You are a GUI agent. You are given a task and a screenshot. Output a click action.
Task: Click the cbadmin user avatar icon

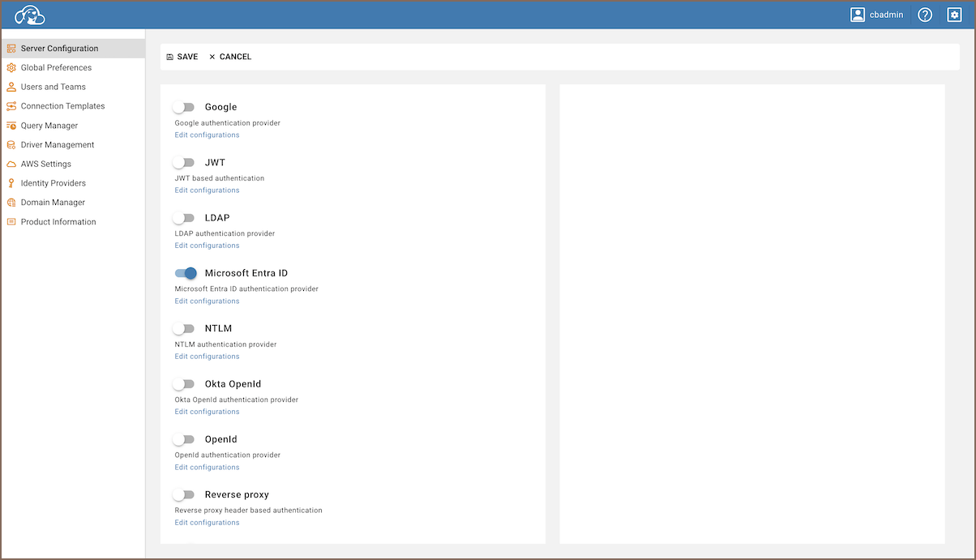click(858, 15)
